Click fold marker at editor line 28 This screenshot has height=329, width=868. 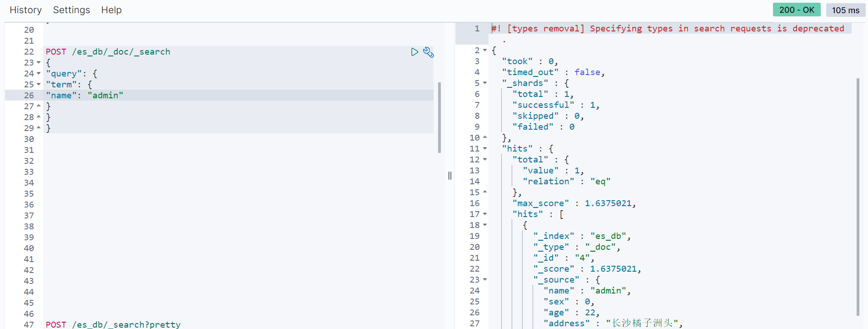pos(39,117)
